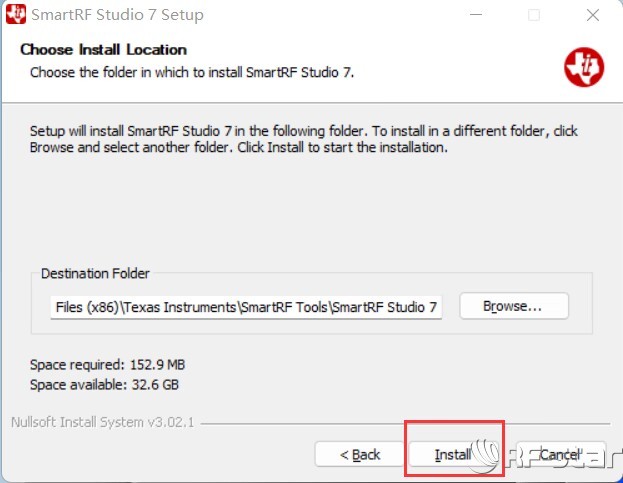Click the "Destination Folder" group label

pyautogui.click(x=95, y=273)
